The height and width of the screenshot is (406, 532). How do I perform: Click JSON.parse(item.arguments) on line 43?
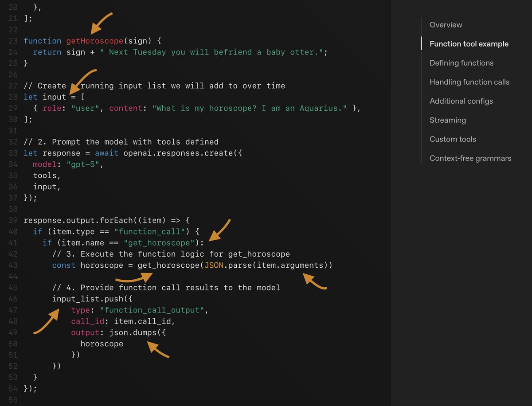(266, 265)
